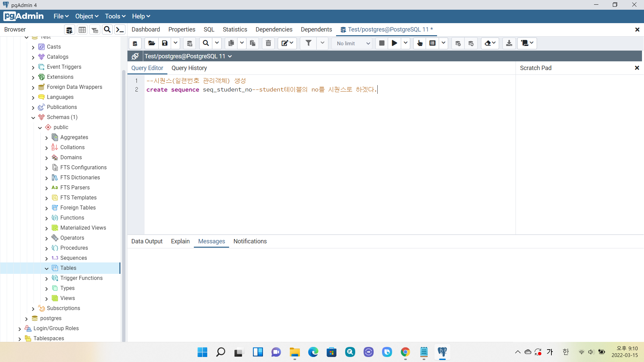Click the Explain analyze table icon
The height and width of the screenshot is (362, 644).
433,43
